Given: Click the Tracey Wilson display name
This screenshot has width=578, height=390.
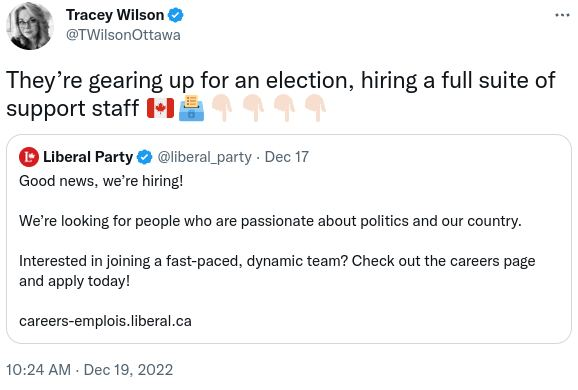Looking at the screenshot, I should pyautogui.click(x=115, y=15).
